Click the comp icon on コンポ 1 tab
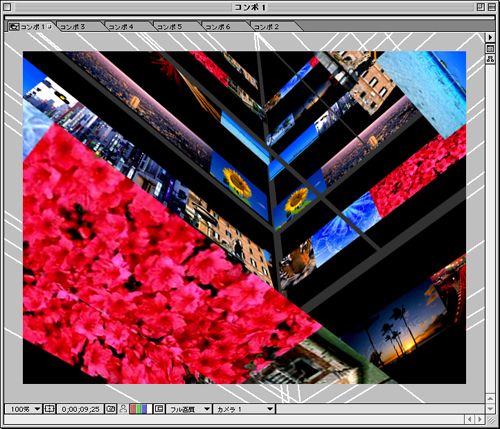 (14, 27)
